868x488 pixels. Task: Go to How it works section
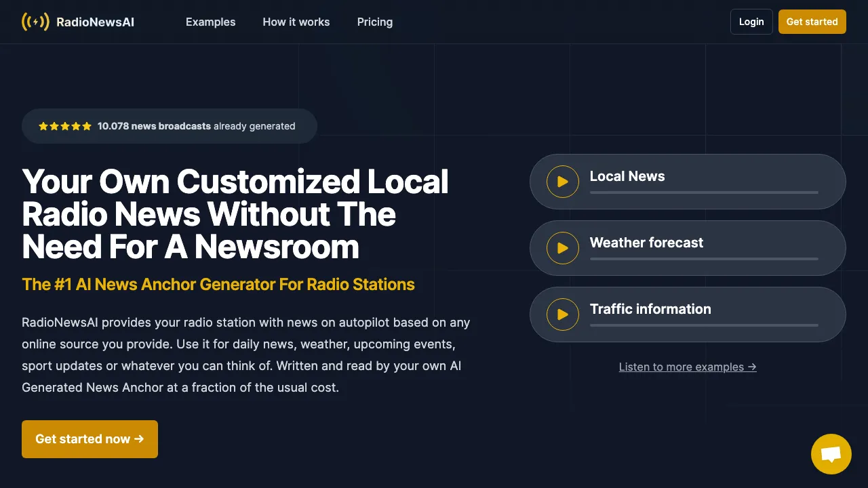[x=296, y=22]
